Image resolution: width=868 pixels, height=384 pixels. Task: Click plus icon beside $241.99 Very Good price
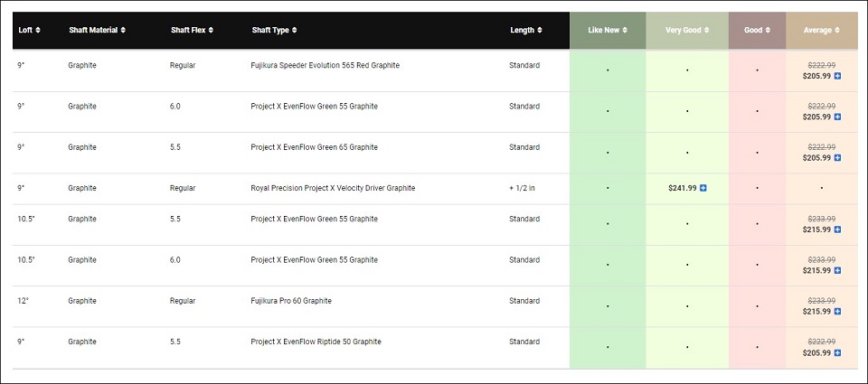(703, 188)
